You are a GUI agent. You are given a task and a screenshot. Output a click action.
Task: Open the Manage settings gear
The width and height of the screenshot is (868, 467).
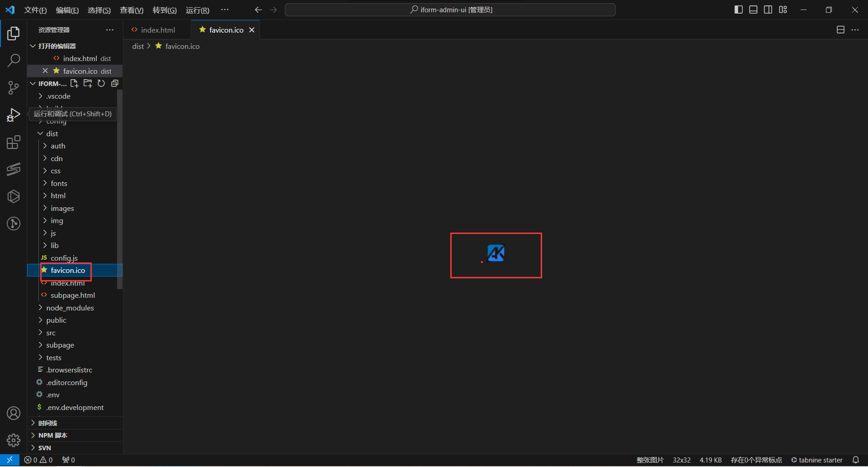click(x=14, y=440)
